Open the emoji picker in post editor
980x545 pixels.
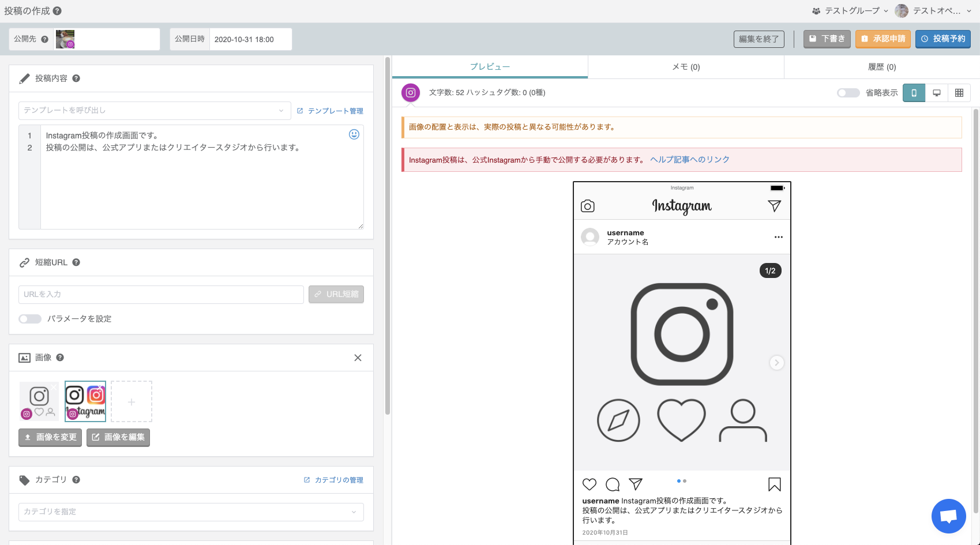pyautogui.click(x=354, y=134)
